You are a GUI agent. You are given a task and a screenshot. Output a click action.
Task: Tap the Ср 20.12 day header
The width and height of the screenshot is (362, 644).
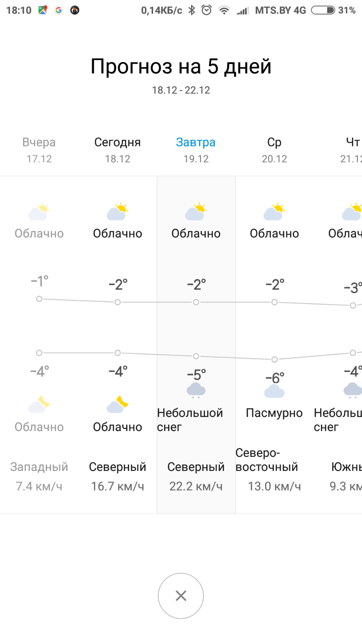[x=274, y=150]
